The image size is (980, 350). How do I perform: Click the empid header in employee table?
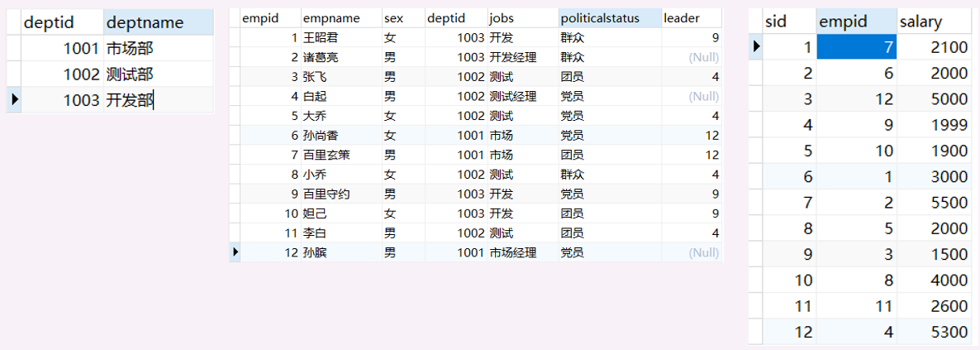click(271, 18)
